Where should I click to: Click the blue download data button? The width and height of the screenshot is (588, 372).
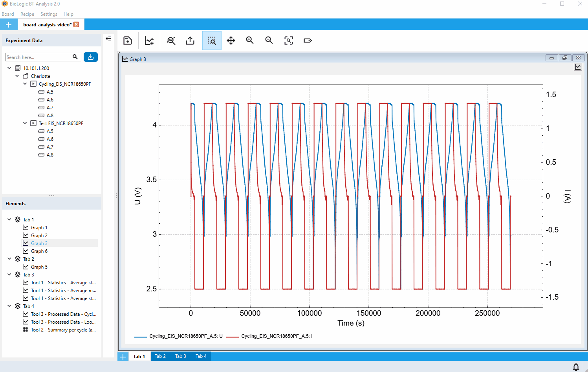[x=91, y=57]
